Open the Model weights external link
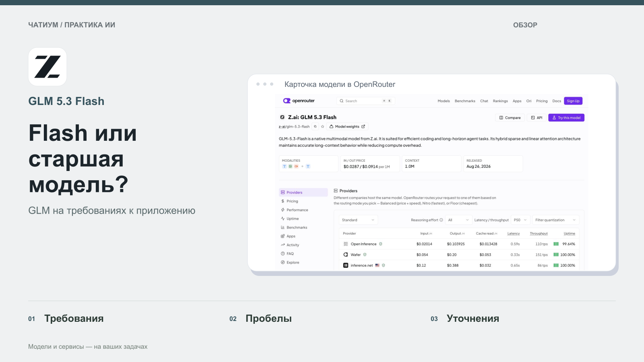The width and height of the screenshot is (644, 362). point(347,126)
